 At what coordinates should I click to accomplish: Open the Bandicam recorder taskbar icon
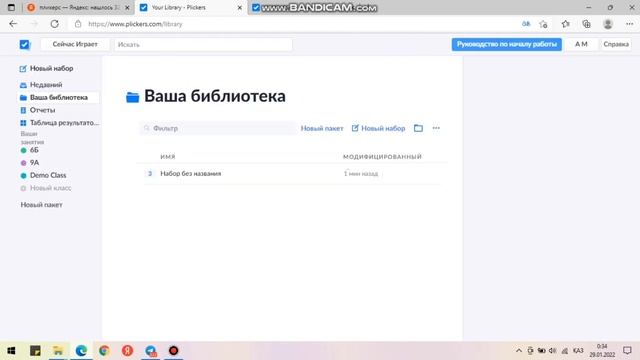click(x=173, y=351)
